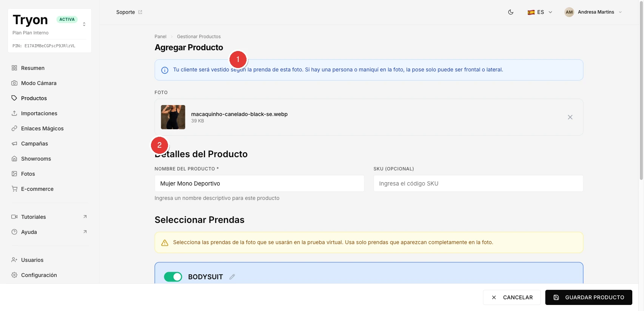Click the Configuración gear icon
Image resolution: width=644 pixels, height=311 pixels.
[14, 275]
